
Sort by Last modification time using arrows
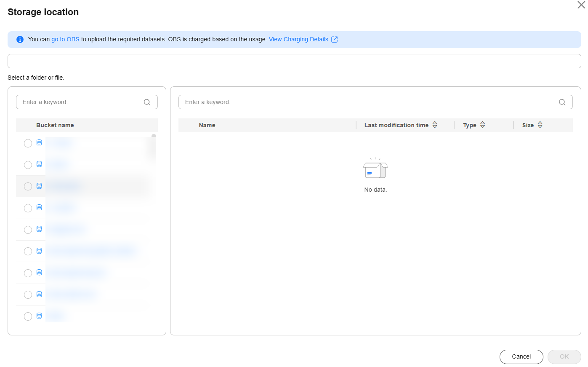pos(435,125)
